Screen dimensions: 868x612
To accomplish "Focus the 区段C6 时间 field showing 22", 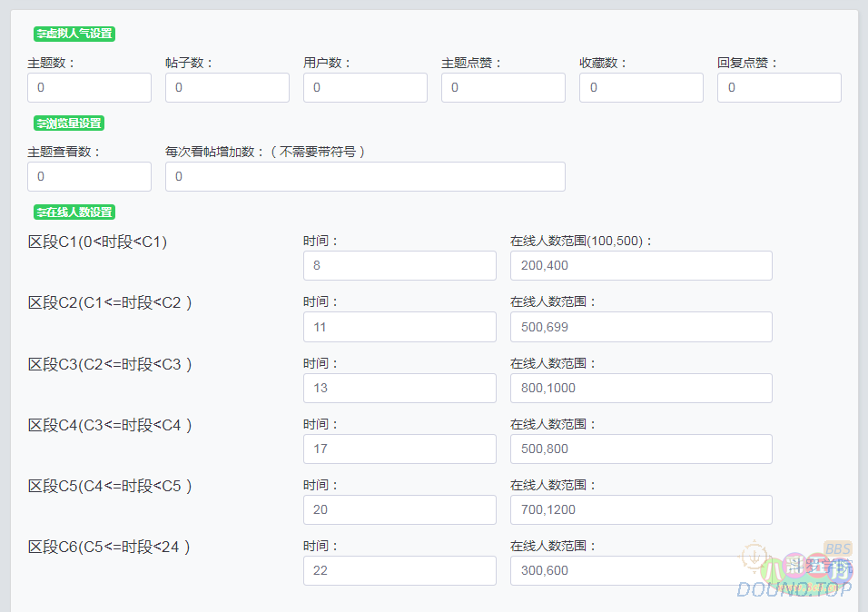I will 399,570.
